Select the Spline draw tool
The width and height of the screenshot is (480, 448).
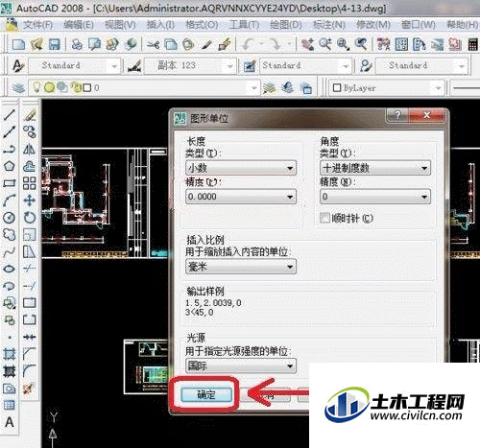[10, 252]
